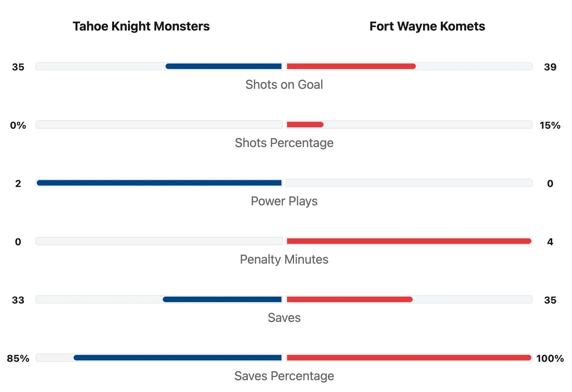Click the red Penalty Minutes bar

pyautogui.click(x=409, y=241)
